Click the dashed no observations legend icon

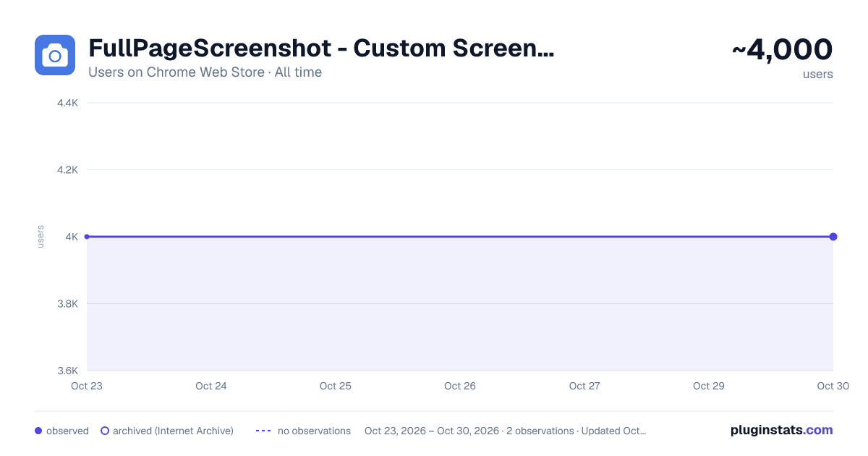(x=263, y=431)
